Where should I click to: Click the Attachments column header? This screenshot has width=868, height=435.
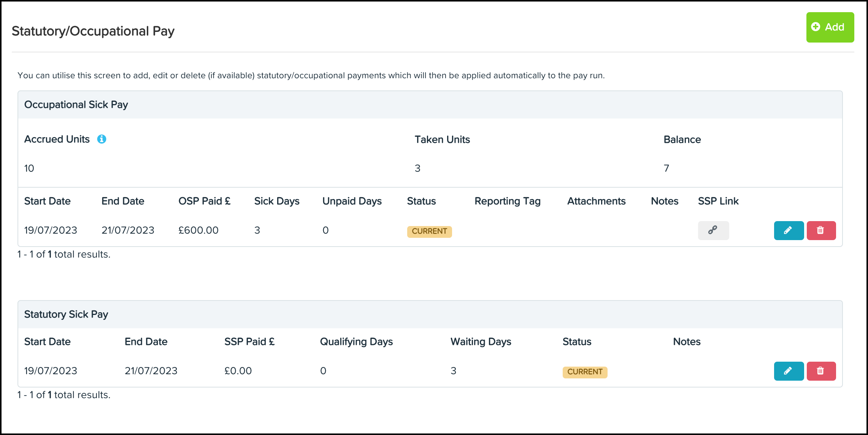(596, 201)
